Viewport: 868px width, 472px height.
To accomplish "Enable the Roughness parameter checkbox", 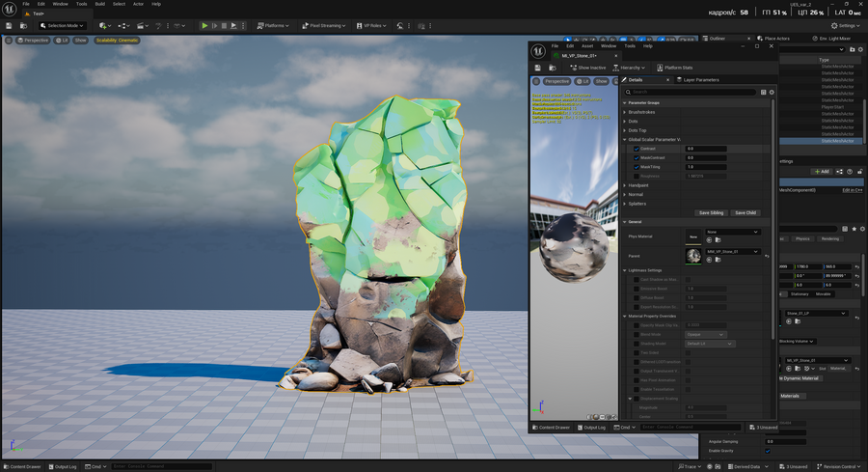I will (637, 176).
